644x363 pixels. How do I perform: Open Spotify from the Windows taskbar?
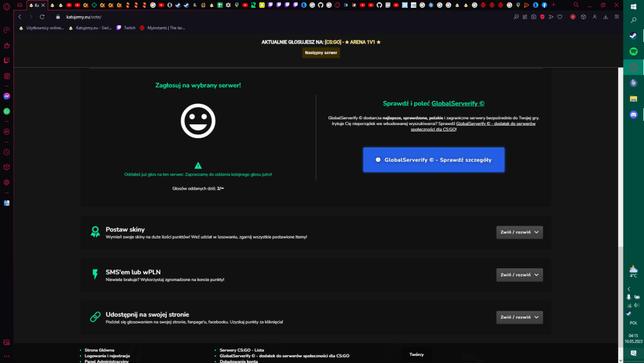633,52
